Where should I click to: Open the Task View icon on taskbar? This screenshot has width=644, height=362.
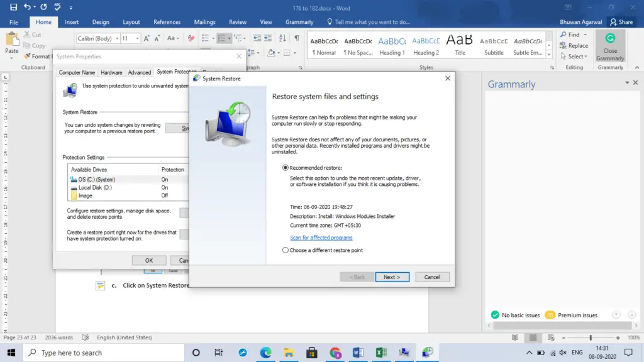coord(218,353)
